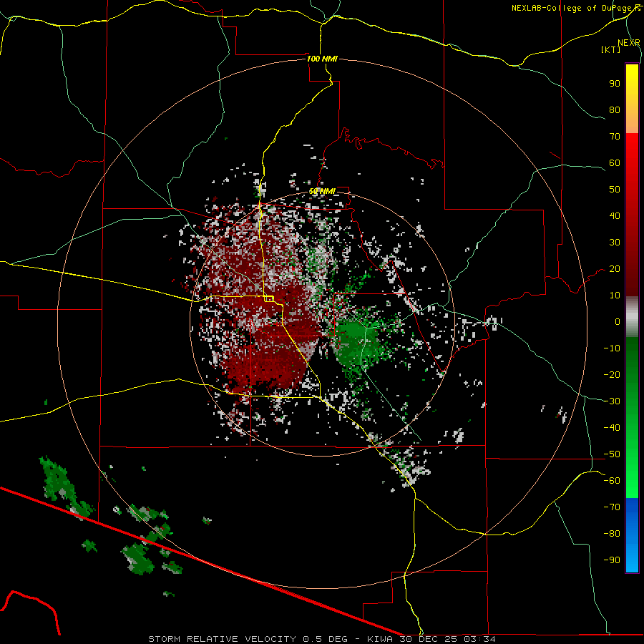Select the -90 value on velocity scale
Image resolution: width=644 pixels, height=644 pixels.
coord(612,560)
